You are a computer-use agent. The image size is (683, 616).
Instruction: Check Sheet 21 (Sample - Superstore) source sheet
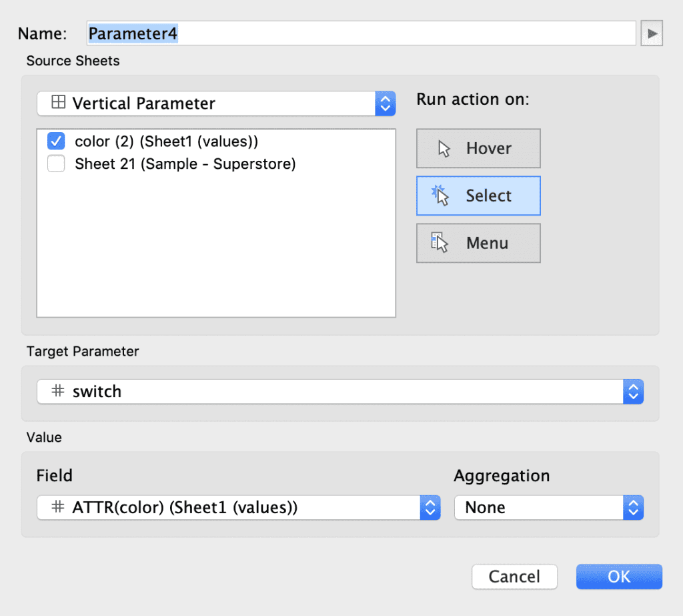56,164
